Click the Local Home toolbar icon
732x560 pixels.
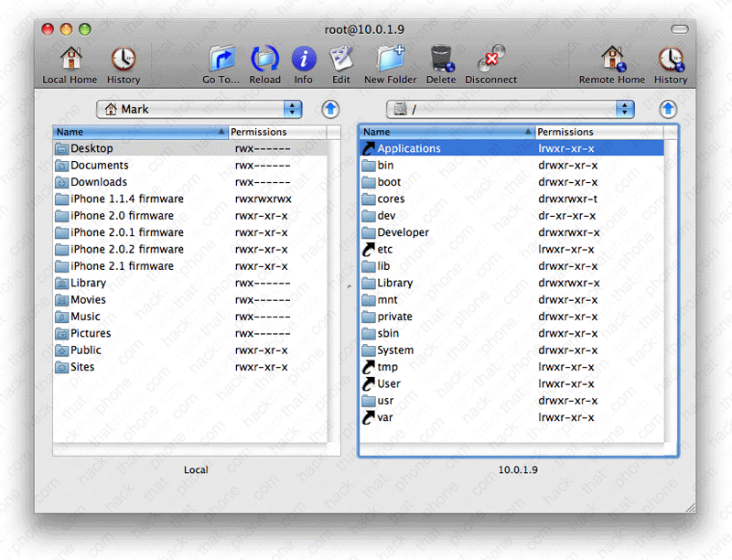tap(70, 60)
